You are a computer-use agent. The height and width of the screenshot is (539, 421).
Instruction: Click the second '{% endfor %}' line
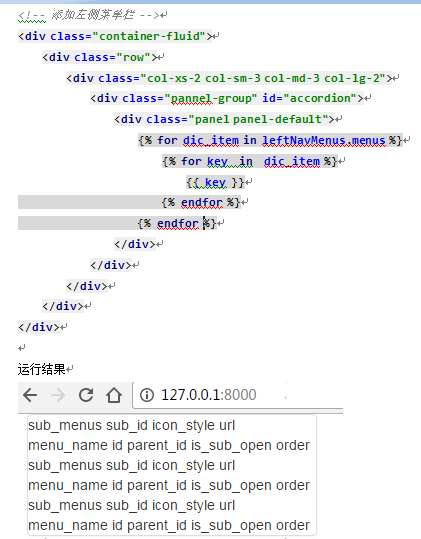[x=177, y=224]
